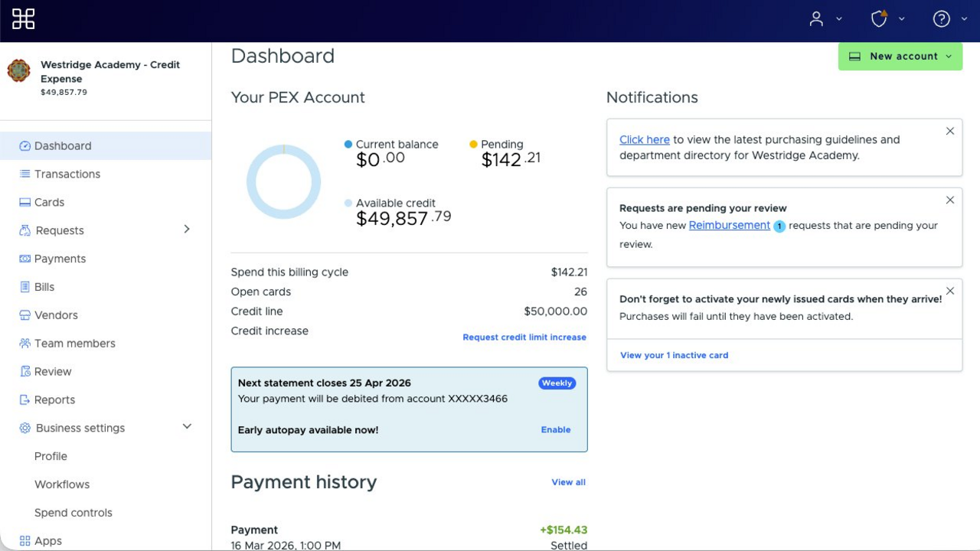The height and width of the screenshot is (551, 980).
Task: Open the New account dropdown arrow
Action: 949,57
